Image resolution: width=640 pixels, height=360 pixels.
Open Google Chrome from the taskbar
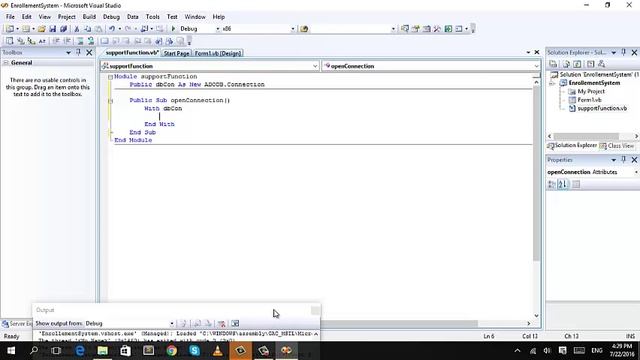(171, 351)
